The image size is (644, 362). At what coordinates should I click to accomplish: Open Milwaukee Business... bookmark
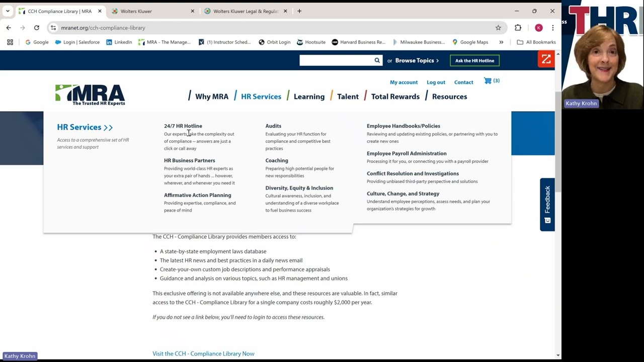coord(418,42)
